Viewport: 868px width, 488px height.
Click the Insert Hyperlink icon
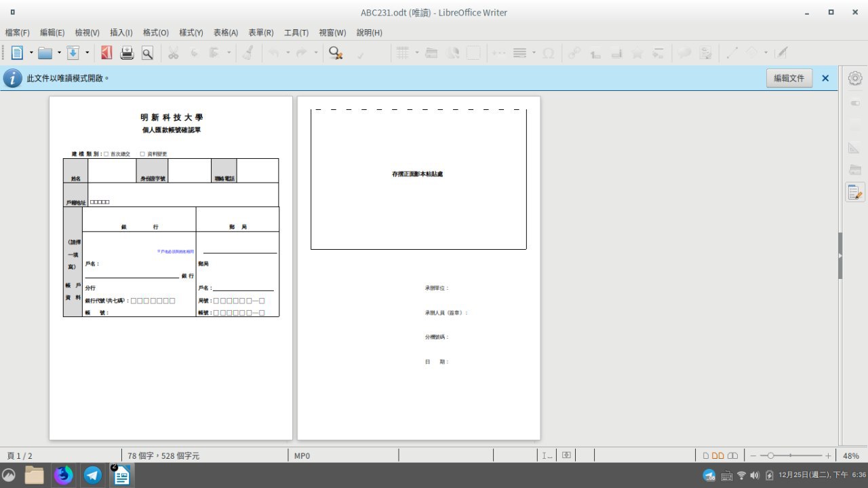coord(574,53)
